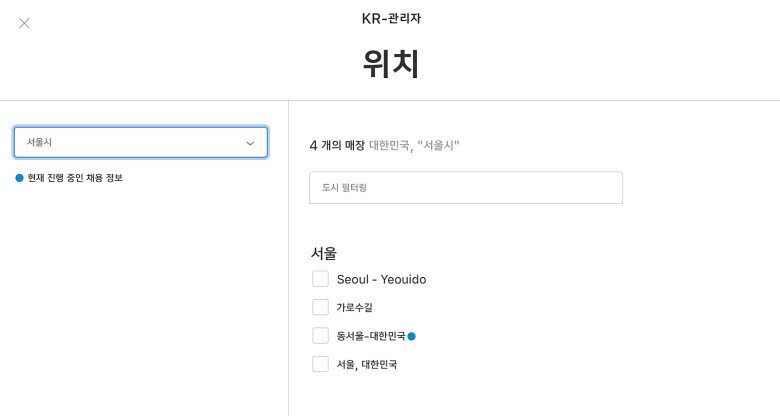Close the 위치 location dialog

[x=24, y=23]
